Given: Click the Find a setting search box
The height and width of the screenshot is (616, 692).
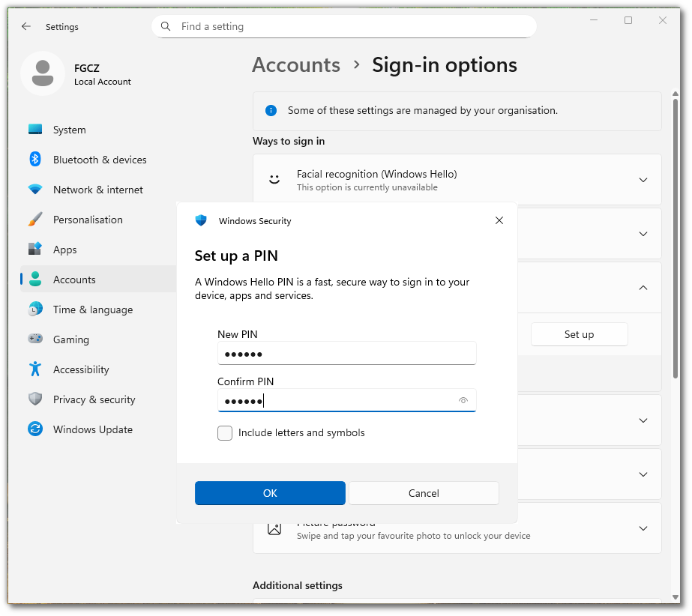Looking at the screenshot, I should tap(344, 26).
